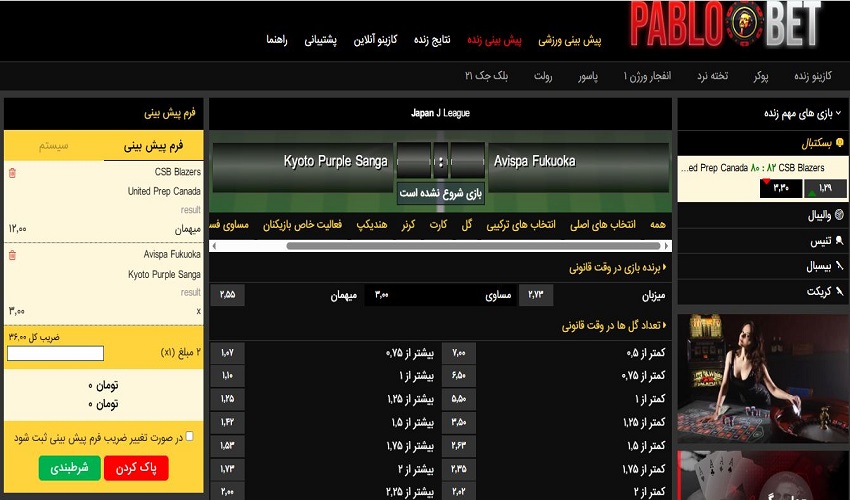This screenshot has width=850, height=500.
Task: Collapse the تعداد گل ها در وقت قانونی market
Action: (665, 325)
